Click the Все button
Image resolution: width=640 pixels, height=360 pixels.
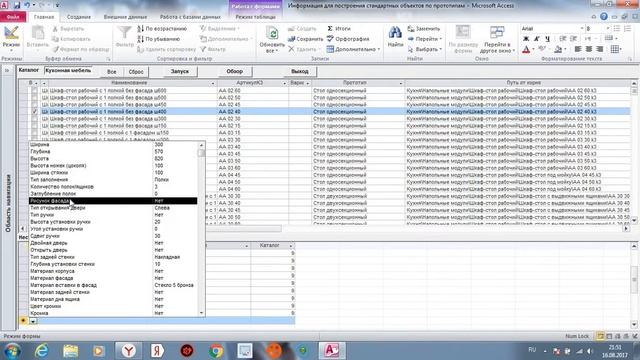coord(111,71)
